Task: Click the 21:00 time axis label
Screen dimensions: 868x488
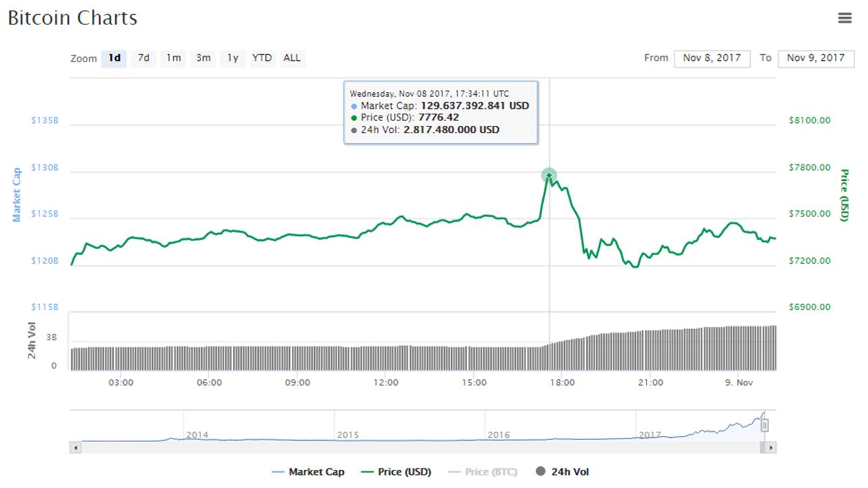Action: [x=650, y=382]
